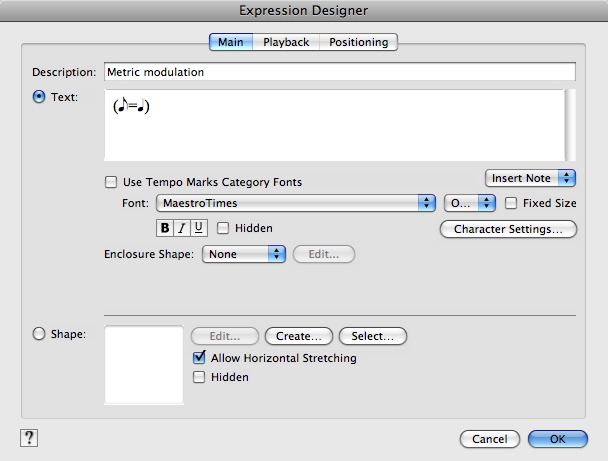
Task: Toggle Bold text style button
Action: [165, 228]
